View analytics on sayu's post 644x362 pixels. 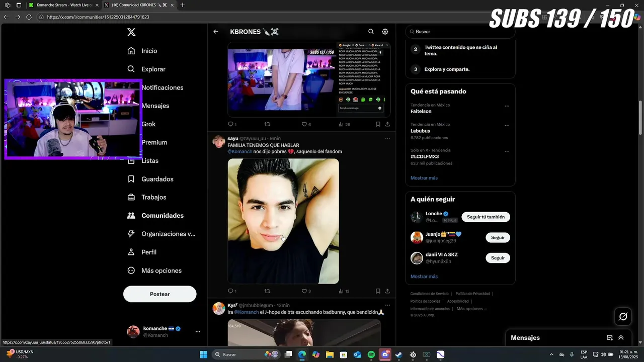[x=344, y=291]
